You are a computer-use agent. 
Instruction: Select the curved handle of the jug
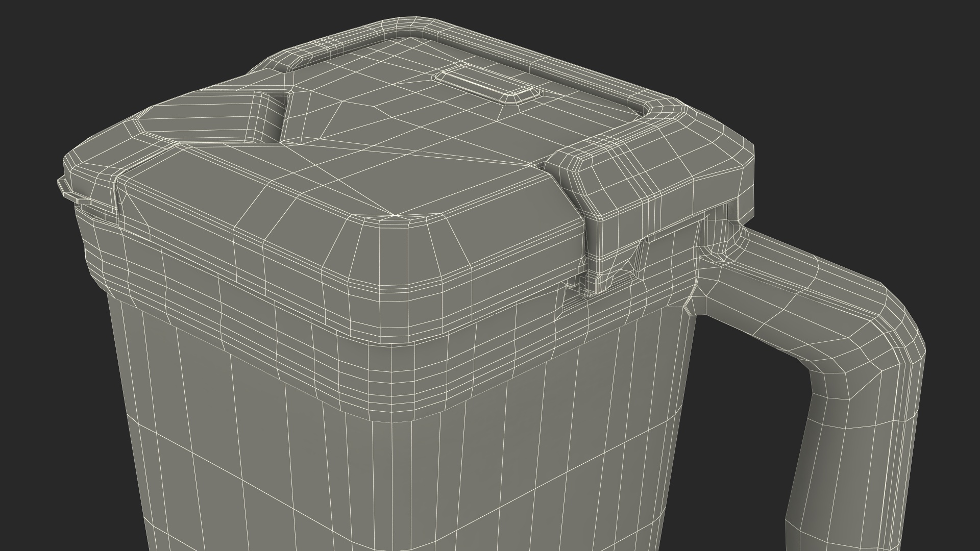click(817, 306)
